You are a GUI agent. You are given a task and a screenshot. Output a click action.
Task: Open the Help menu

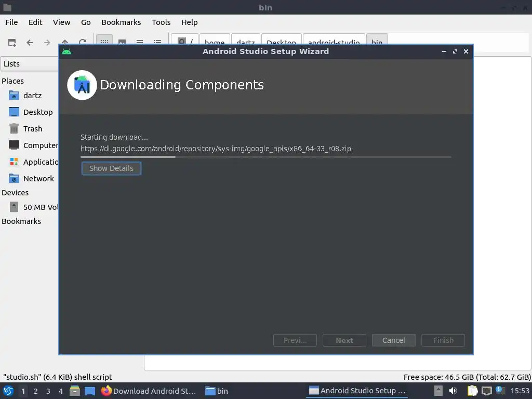189,22
